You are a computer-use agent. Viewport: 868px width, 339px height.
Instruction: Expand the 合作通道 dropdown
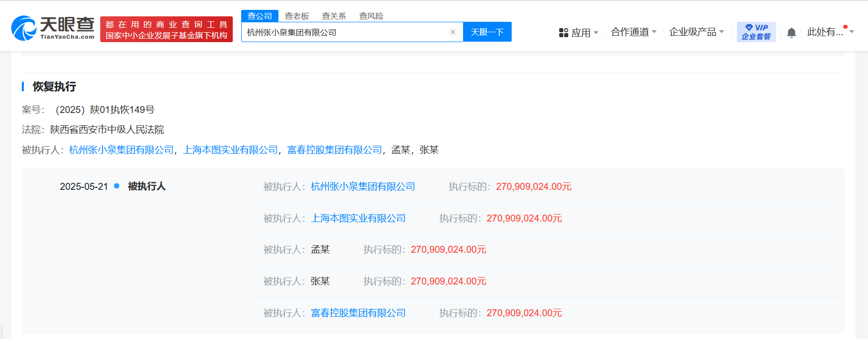point(633,32)
